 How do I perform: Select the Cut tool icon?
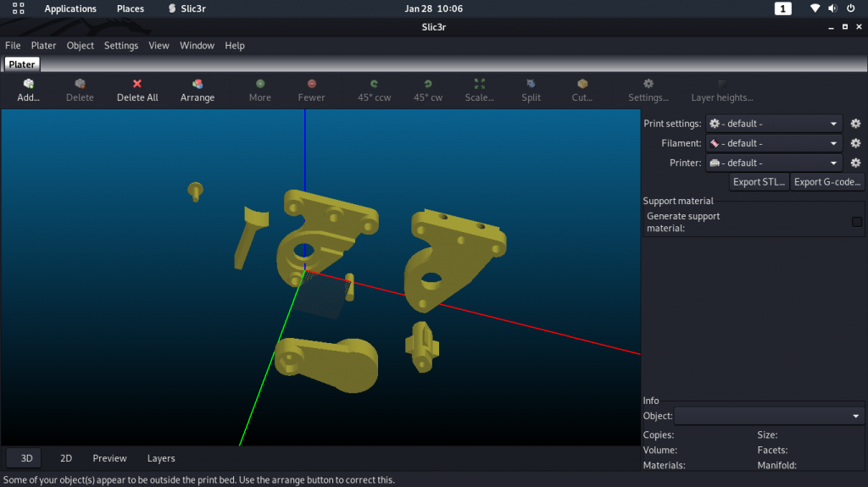582,84
